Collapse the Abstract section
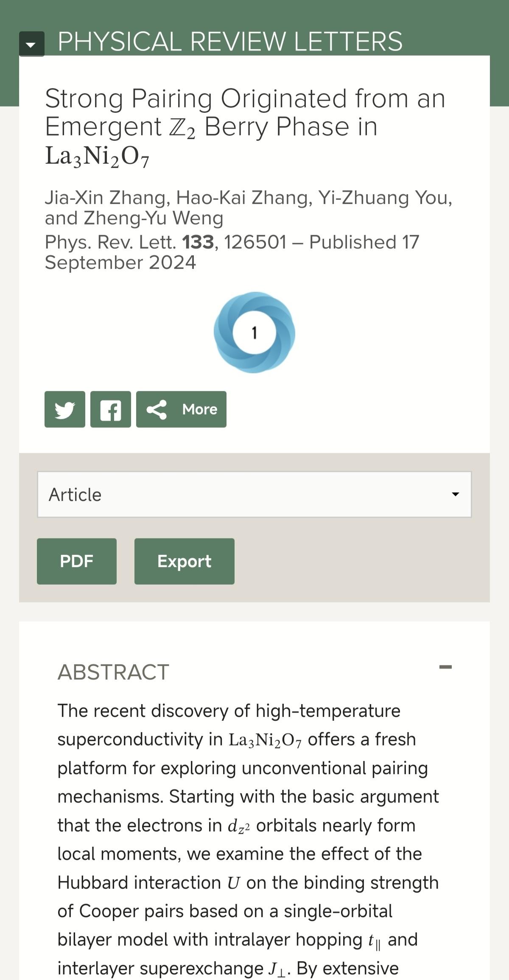 click(445, 667)
